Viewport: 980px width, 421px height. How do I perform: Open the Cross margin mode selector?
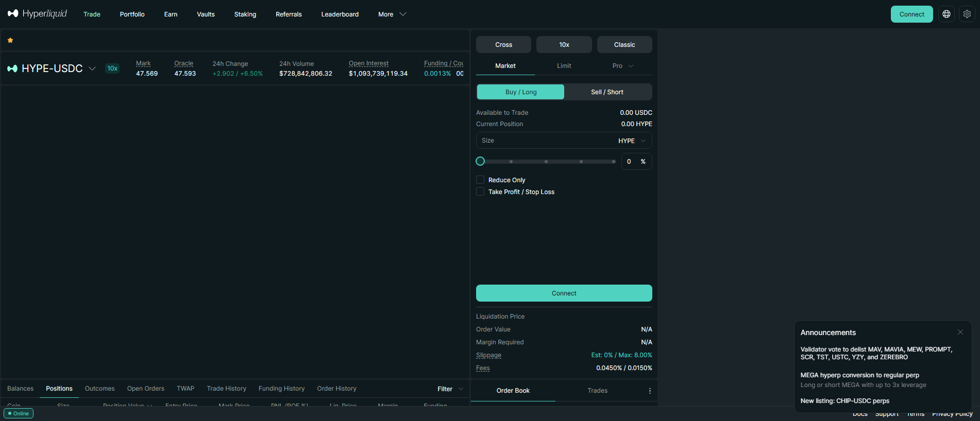(x=503, y=45)
